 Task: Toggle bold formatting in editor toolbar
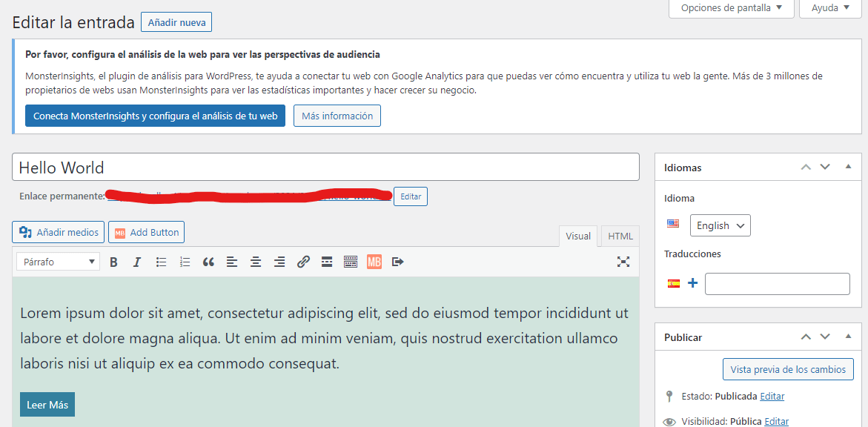coord(114,262)
